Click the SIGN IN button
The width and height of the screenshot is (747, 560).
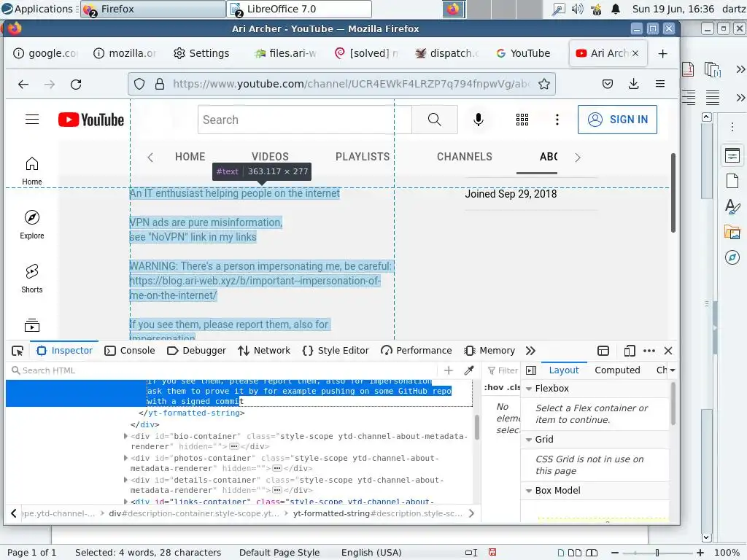pos(617,120)
